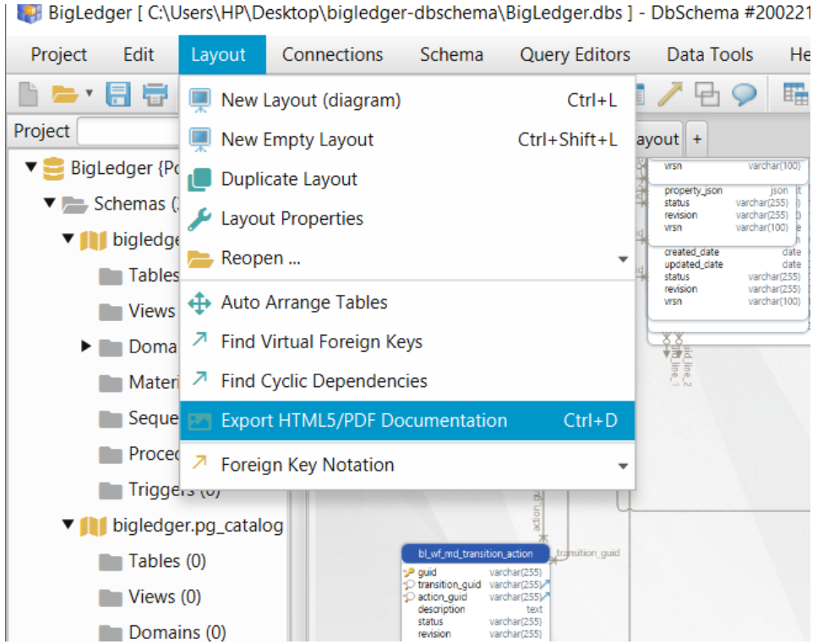Click the table grid toolbar icon

click(x=795, y=95)
